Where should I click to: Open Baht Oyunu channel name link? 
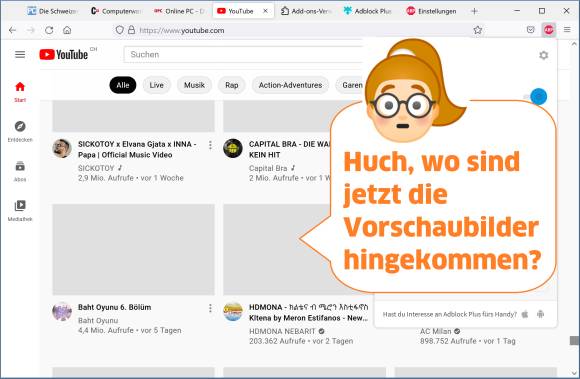pos(98,321)
